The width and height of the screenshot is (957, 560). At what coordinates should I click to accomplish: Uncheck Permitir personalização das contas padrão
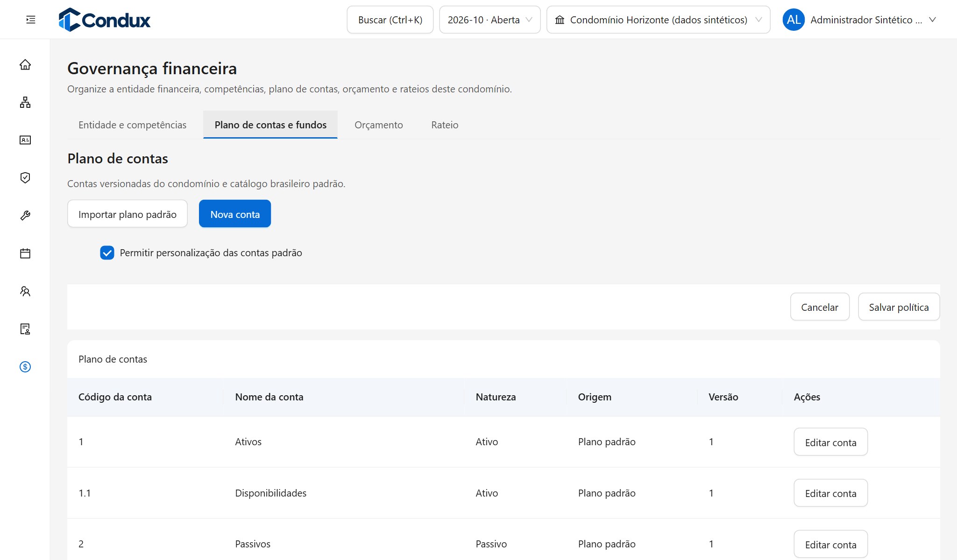point(107,253)
